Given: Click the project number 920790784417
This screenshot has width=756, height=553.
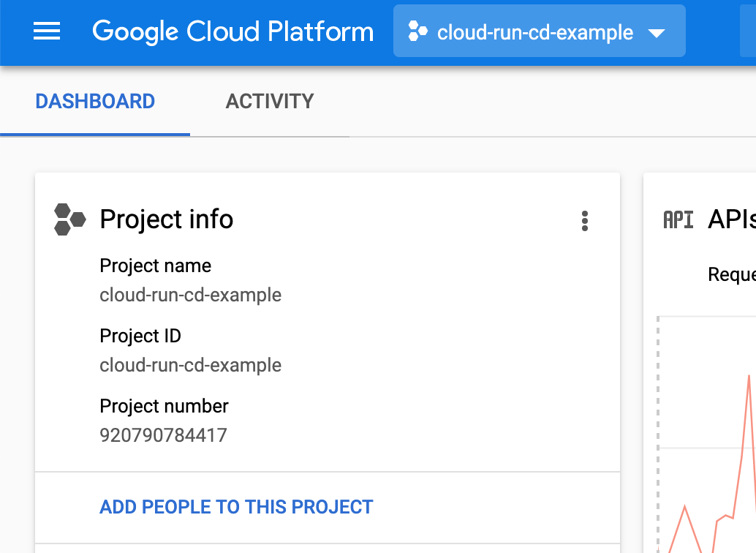Looking at the screenshot, I should tap(163, 435).
